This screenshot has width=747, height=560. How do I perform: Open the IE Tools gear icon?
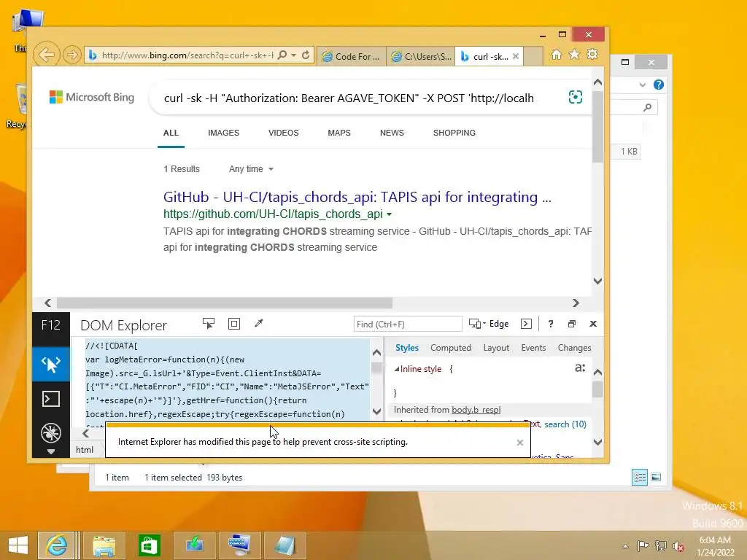(x=592, y=55)
